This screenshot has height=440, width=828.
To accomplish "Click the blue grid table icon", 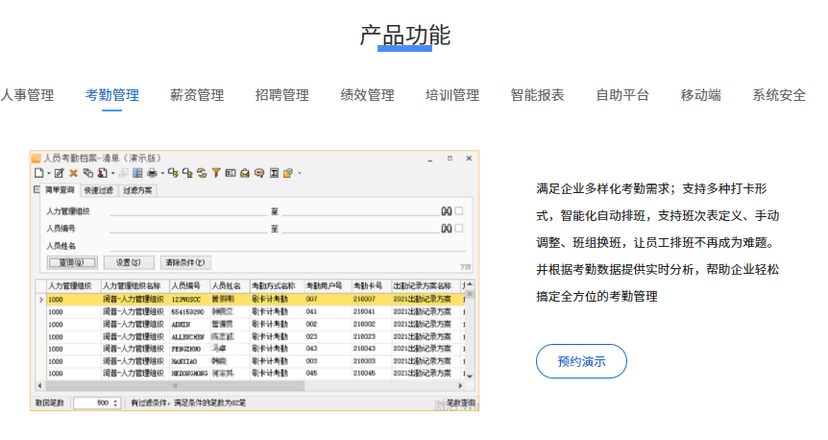I will click(x=137, y=173).
